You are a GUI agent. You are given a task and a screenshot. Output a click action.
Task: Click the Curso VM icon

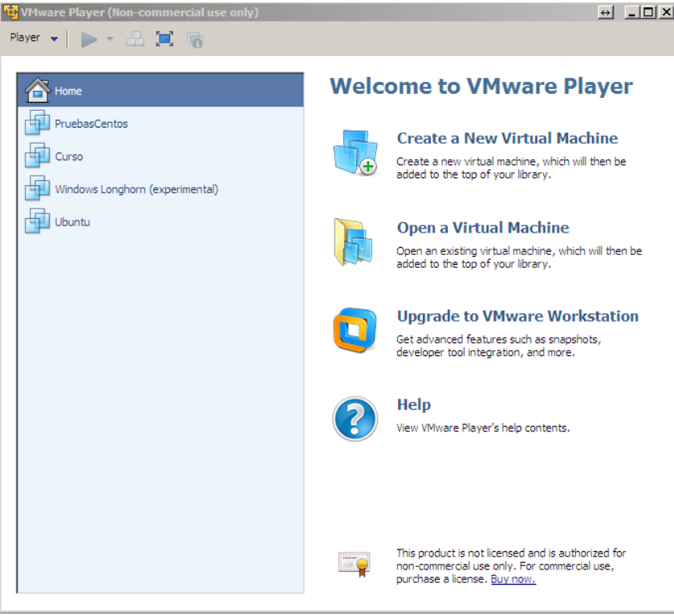point(38,156)
